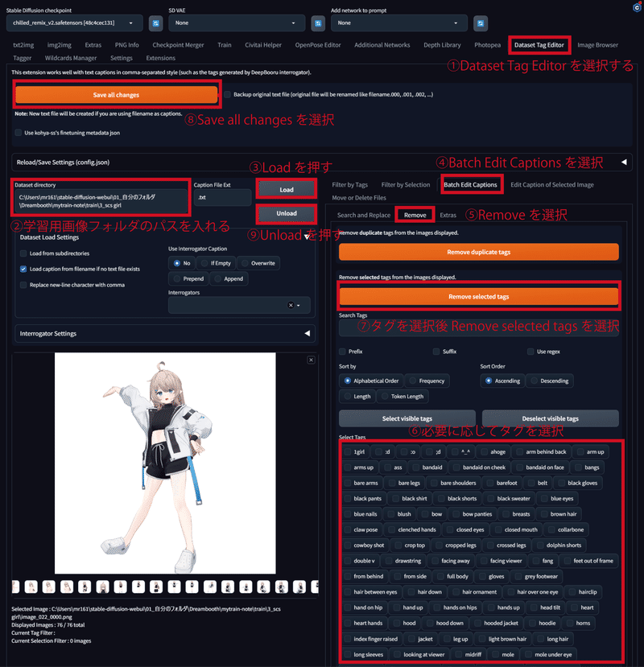Open the Settings tab
The width and height of the screenshot is (644, 667).
(122, 58)
